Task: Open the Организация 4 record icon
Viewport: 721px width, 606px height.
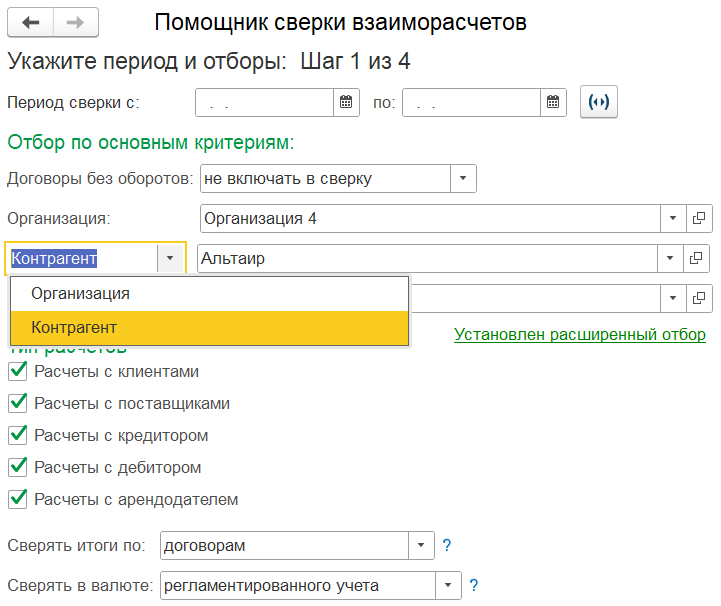Action: coord(699,218)
